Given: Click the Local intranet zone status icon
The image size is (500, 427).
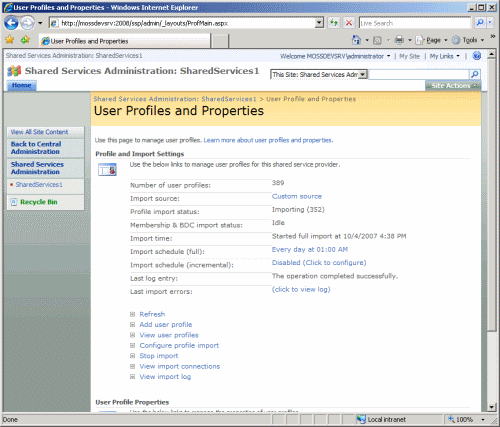Looking at the screenshot, I should pyautogui.click(x=361, y=419).
